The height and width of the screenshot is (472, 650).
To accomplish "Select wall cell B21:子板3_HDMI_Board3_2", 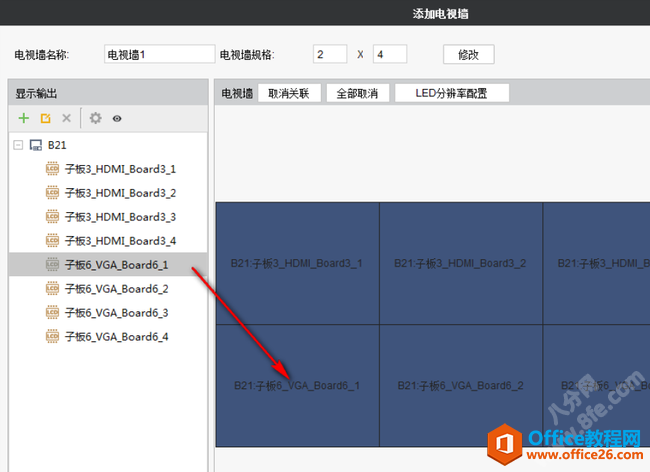I will pyautogui.click(x=461, y=263).
